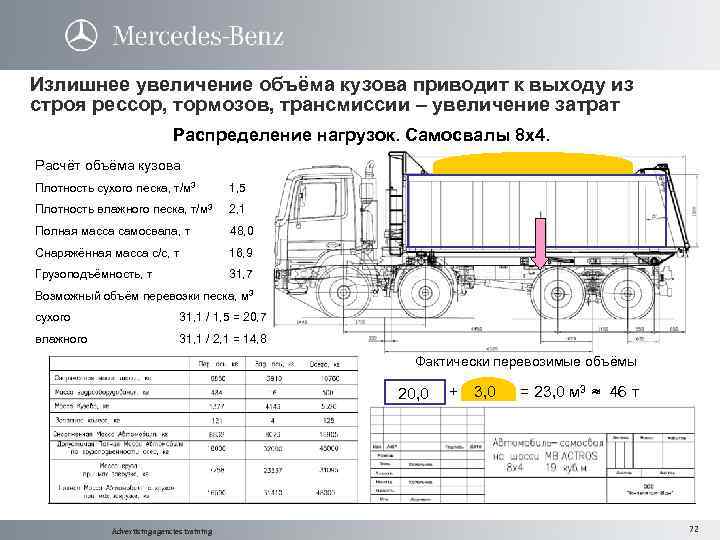Click title block text 'МВ ACTROS'
Image resolution: width=720 pixels, height=540 pixels.
point(571,456)
